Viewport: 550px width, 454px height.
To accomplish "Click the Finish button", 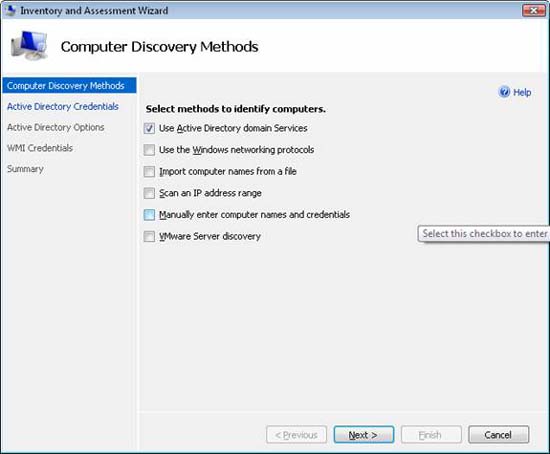I will (431, 435).
